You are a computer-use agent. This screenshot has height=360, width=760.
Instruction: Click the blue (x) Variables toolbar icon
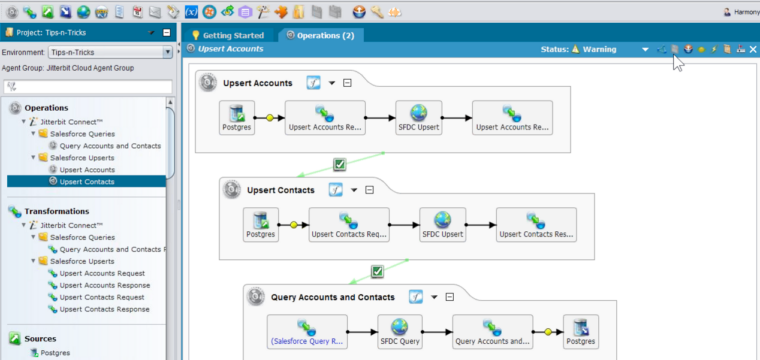(x=191, y=12)
